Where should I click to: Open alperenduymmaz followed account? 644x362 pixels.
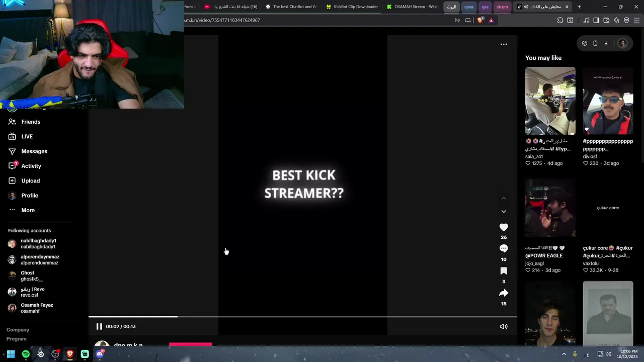[x=34, y=260]
